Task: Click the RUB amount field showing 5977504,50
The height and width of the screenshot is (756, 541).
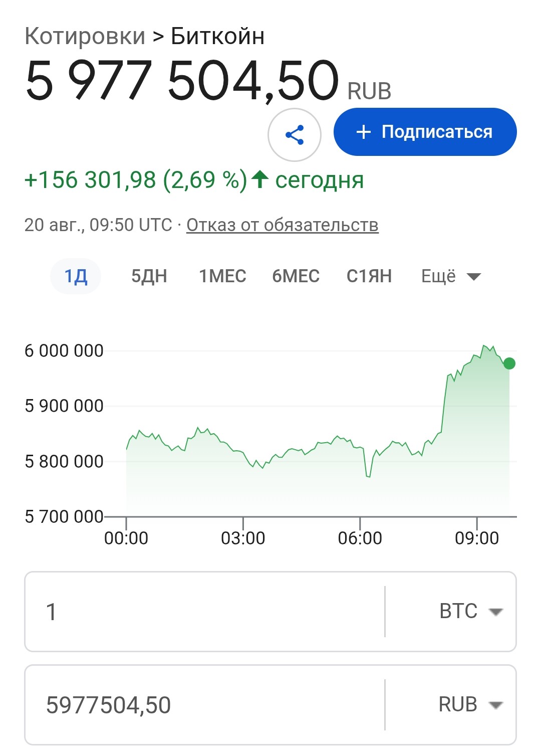Action: (204, 705)
